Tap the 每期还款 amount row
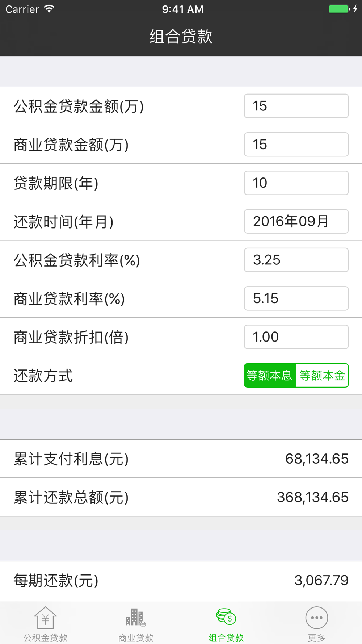 (x=181, y=580)
